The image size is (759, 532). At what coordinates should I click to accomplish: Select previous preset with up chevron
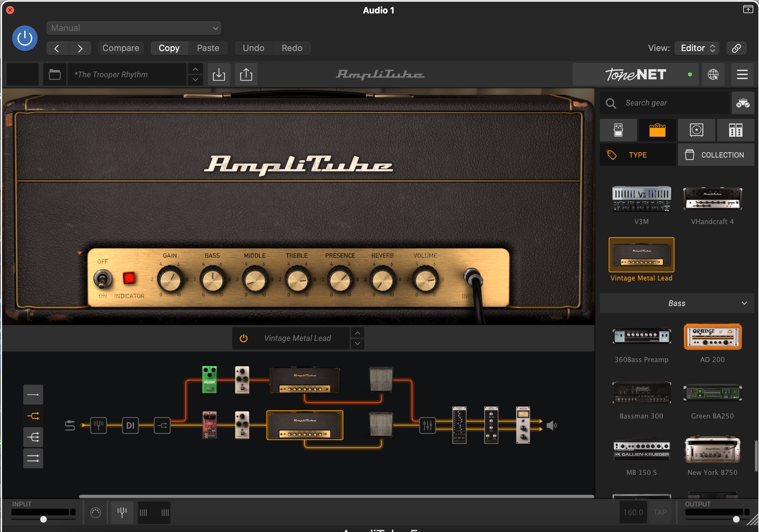pos(195,69)
